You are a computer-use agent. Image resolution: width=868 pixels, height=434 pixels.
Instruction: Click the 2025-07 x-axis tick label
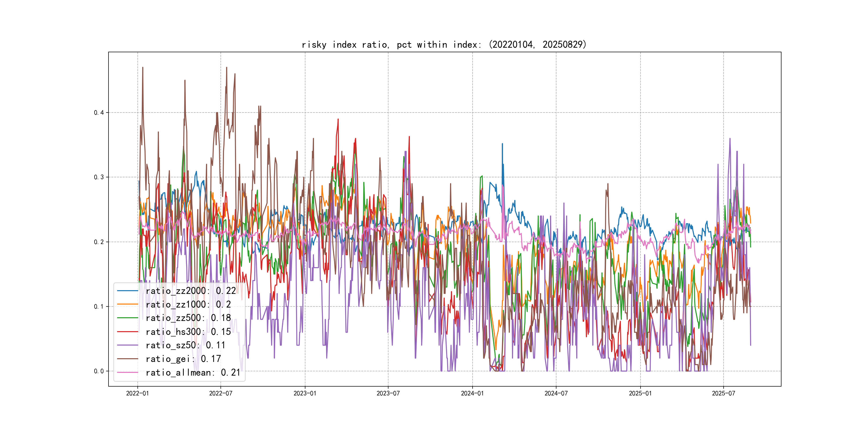click(x=723, y=393)
